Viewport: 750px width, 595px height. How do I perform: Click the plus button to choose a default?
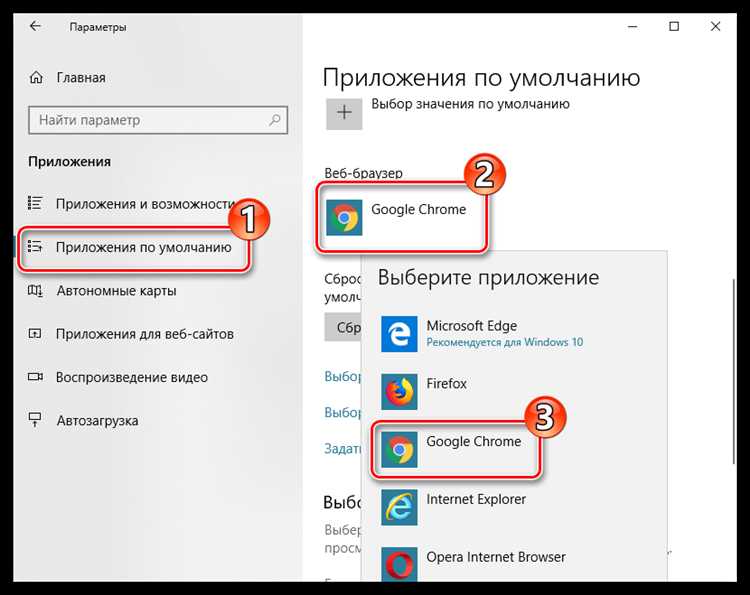pyautogui.click(x=344, y=113)
